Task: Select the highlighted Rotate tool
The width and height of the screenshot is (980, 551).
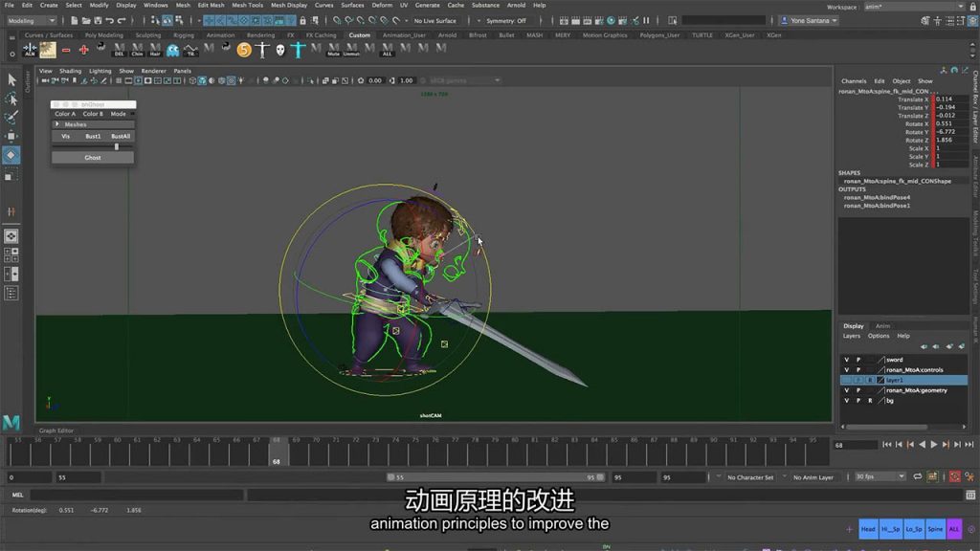Action: click(11, 155)
